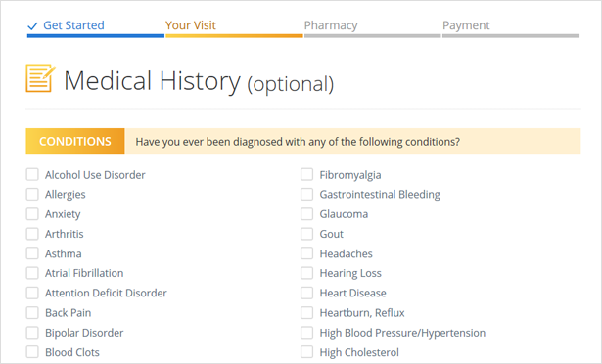Check the Fibromyalgia checkbox
This screenshot has height=364, width=602.
306,174
